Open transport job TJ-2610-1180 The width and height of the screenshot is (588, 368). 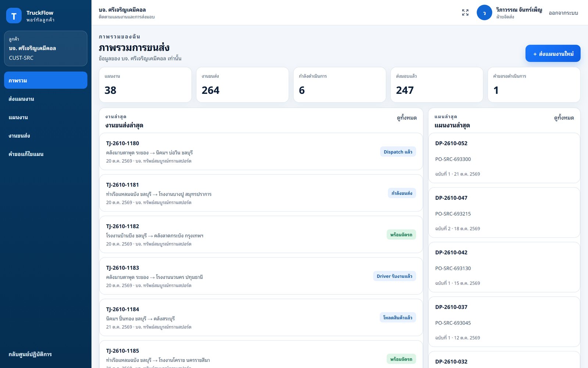[x=261, y=152]
